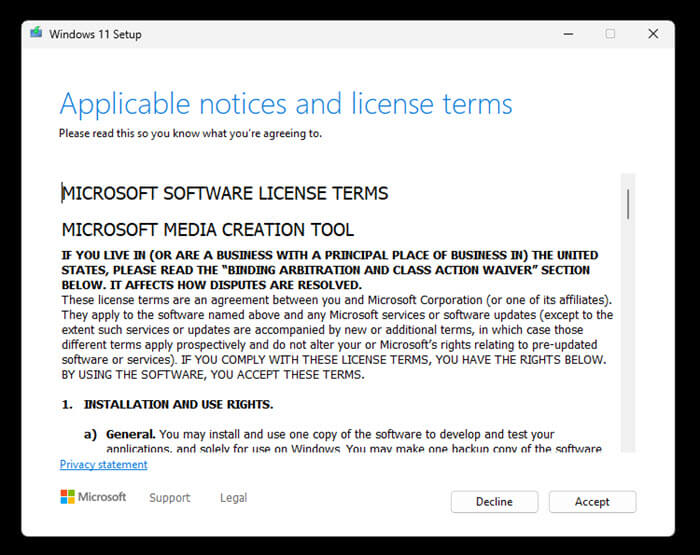Click the Windows 11 Setup title icon

pyautogui.click(x=36, y=33)
